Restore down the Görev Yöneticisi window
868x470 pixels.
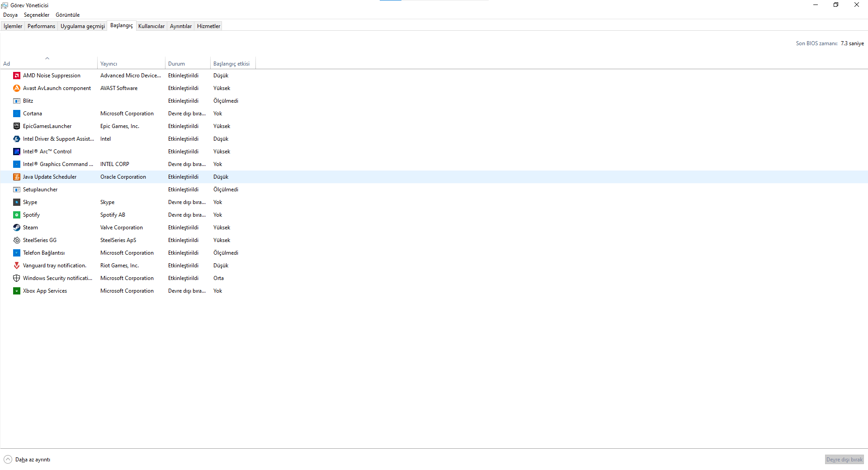836,5
